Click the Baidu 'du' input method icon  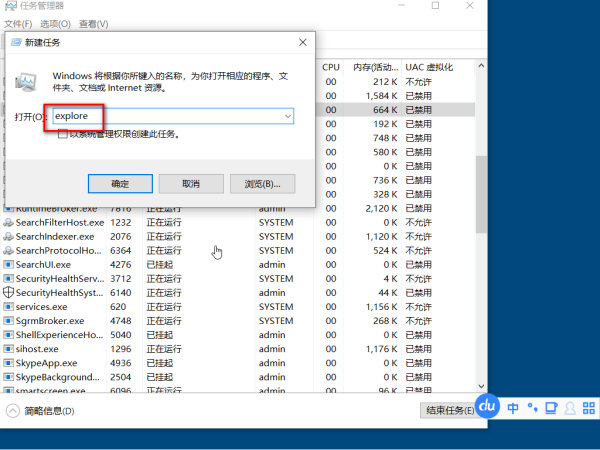[487, 407]
